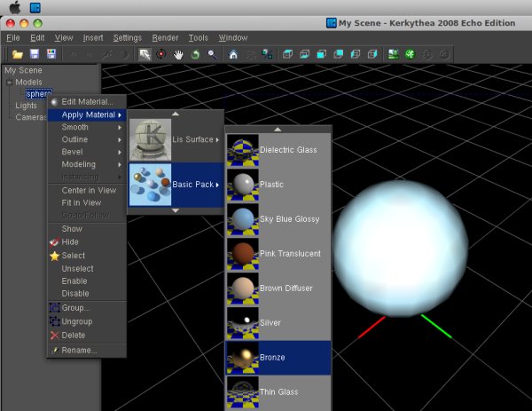532x411 pixels.
Task: Click the green rotate tool icon
Action: (x=195, y=54)
